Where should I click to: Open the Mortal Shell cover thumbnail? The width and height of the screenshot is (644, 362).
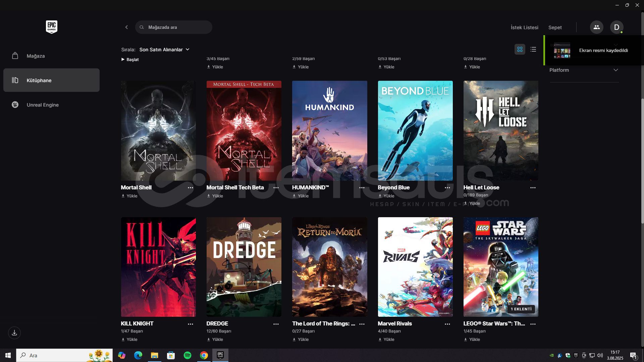(158, 131)
